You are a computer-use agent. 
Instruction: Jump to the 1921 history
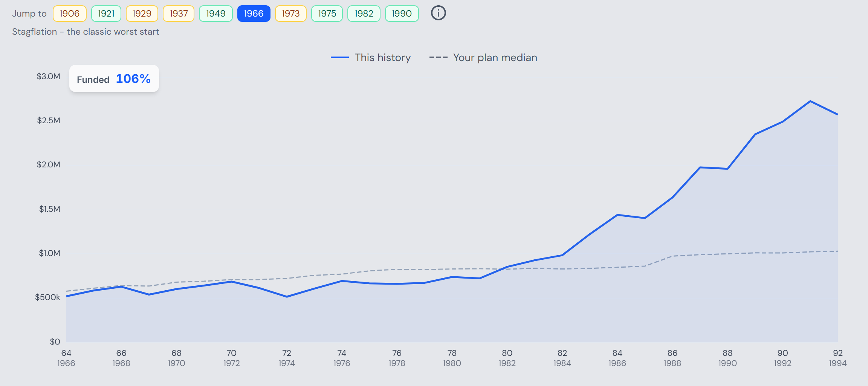point(106,14)
